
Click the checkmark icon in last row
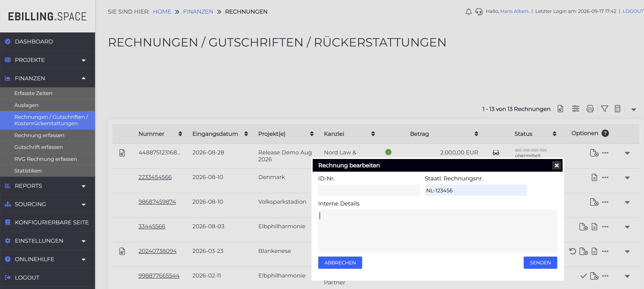pyautogui.click(x=583, y=276)
